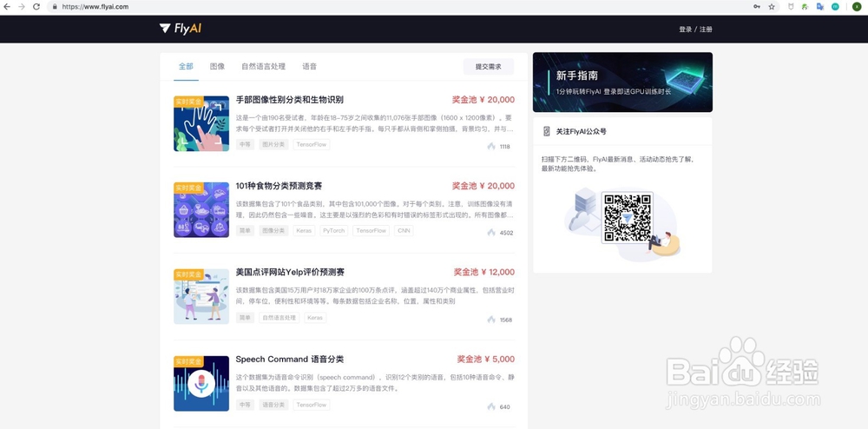Screen dimensions: 868x429
Task: Click the flame icon beside 1568
Action: (491, 320)
